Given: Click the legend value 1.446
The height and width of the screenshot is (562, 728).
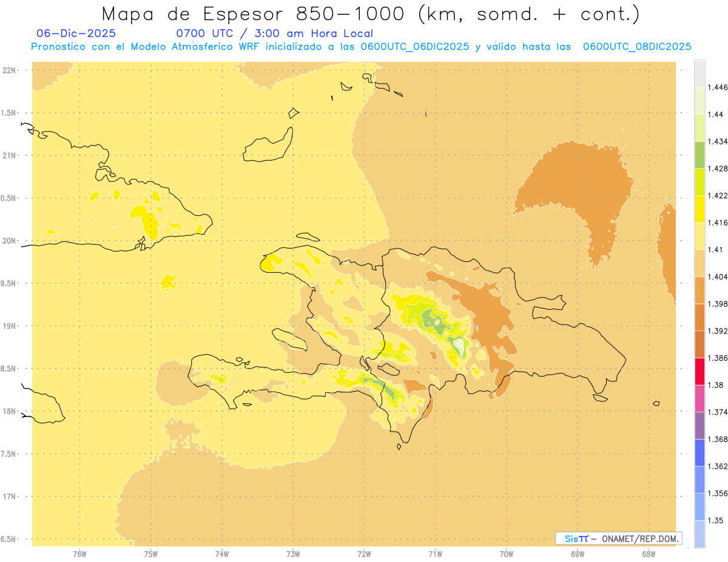Looking at the screenshot, I should tap(718, 87).
